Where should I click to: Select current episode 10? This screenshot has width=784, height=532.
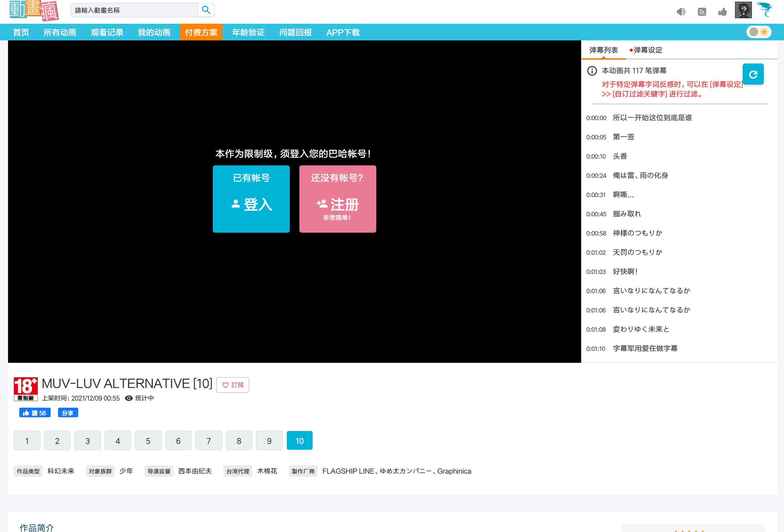(x=300, y=441)
